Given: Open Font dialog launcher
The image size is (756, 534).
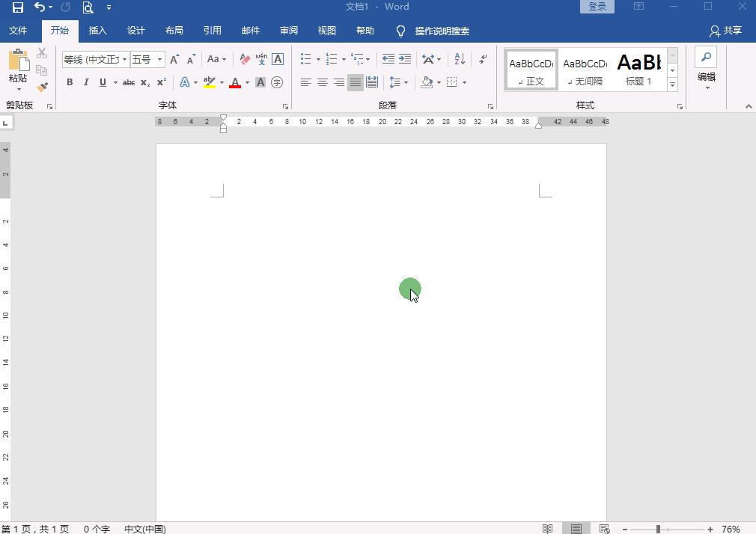Looking at the screenshot, I should (x=285, y=106).
